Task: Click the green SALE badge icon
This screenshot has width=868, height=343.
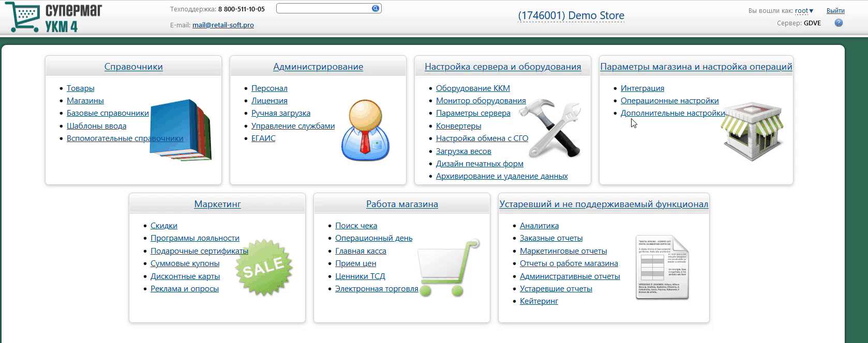Action: pos(264,268)
